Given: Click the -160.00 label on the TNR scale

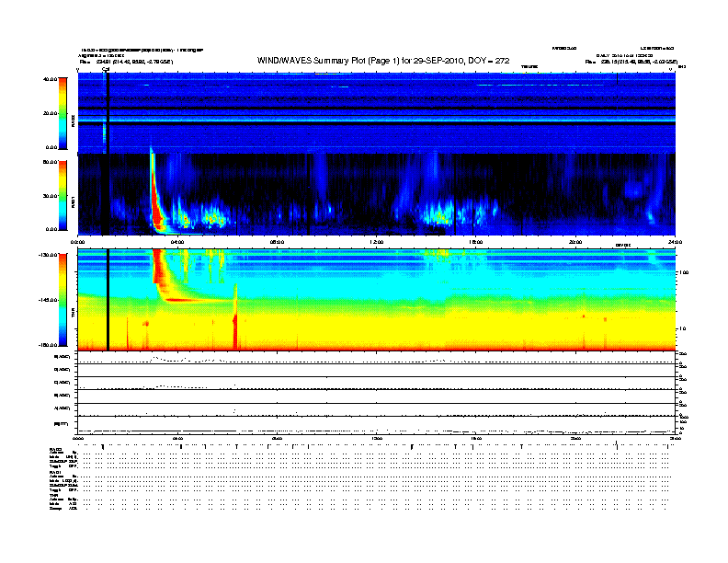Looking at the screenshot, I should point(49,345).
